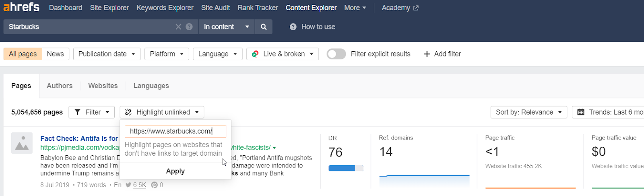Click the Website traffic 455.2K text
Viewport: 644px width, 196px height.
pos(514,166)
